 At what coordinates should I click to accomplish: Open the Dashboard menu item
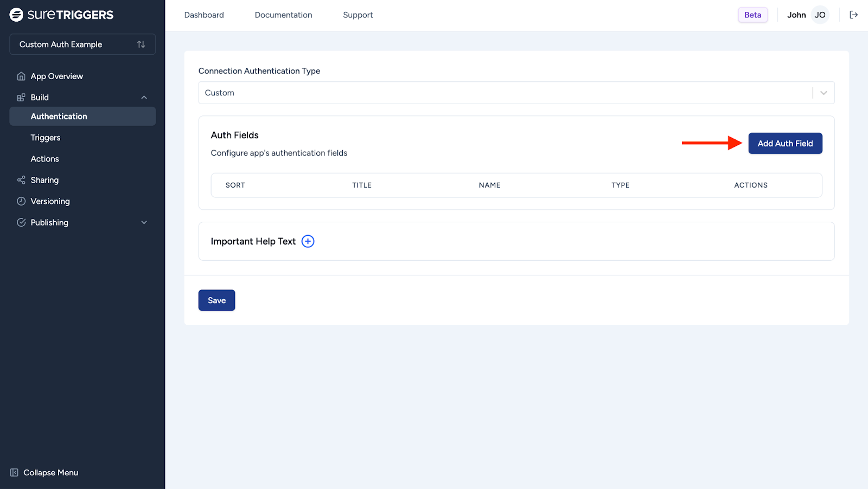pos(204,15)
